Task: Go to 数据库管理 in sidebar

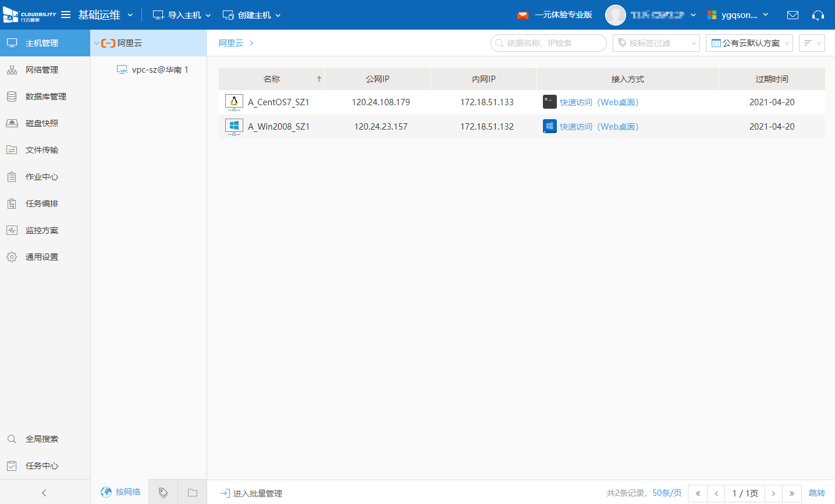Action: click(45, 96)
